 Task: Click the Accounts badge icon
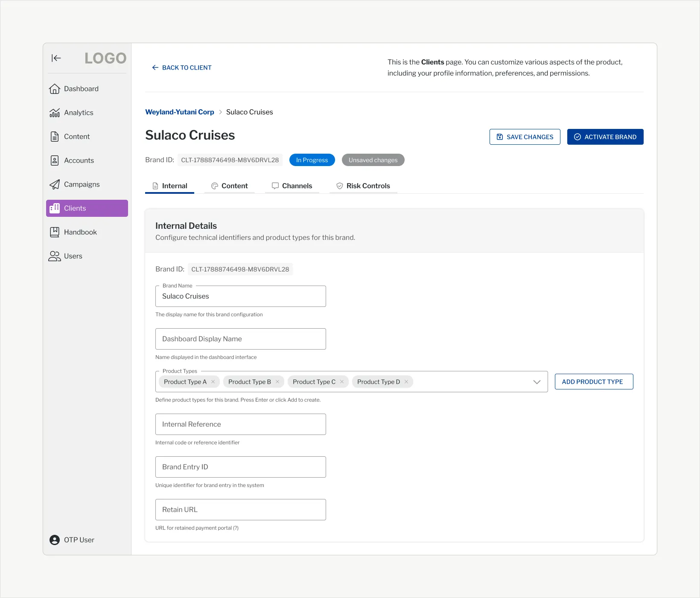[55, 160]
